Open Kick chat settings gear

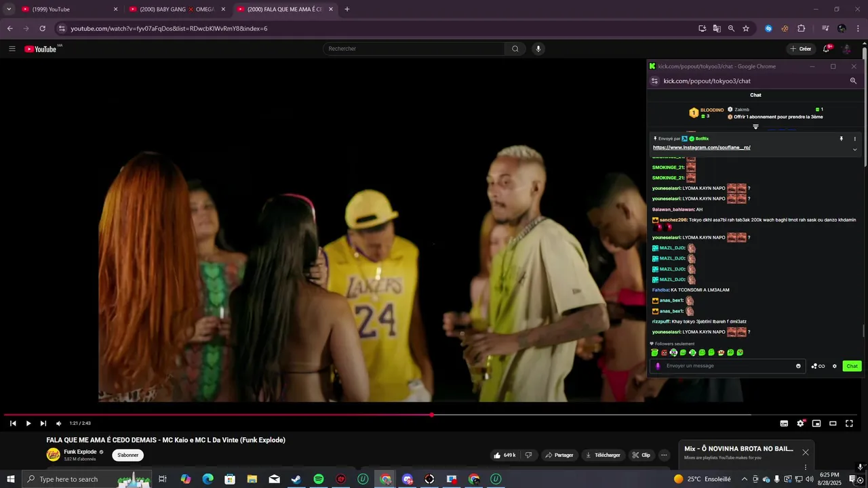pyautogui.click(x=835, y=366)
